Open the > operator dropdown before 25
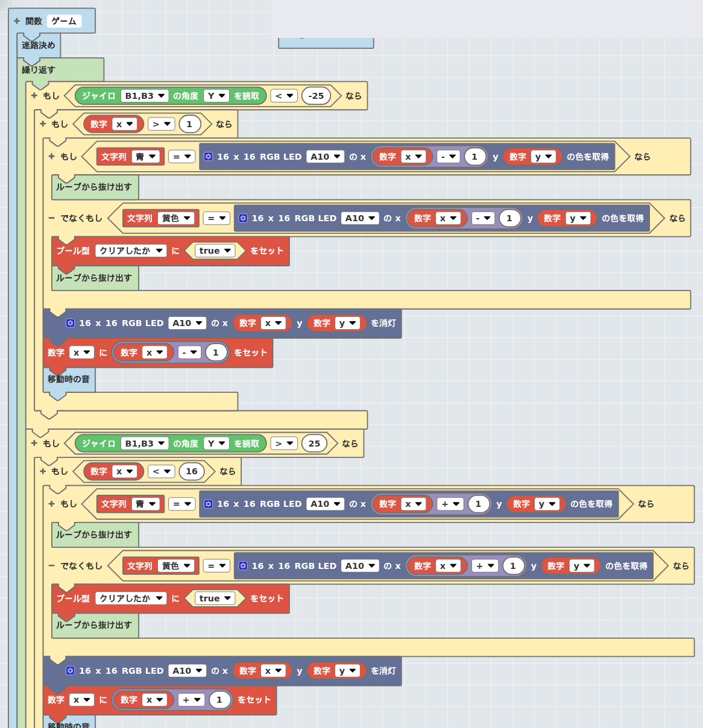 coord(284,444)
